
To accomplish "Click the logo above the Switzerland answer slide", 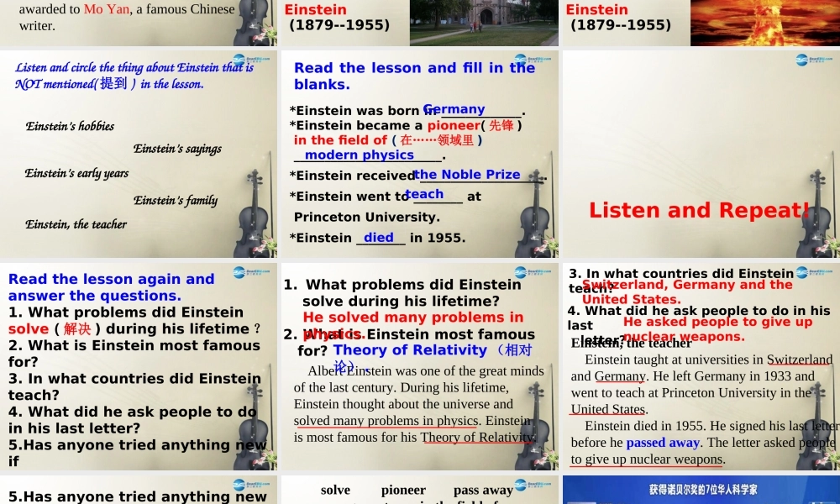I will 802,270.
